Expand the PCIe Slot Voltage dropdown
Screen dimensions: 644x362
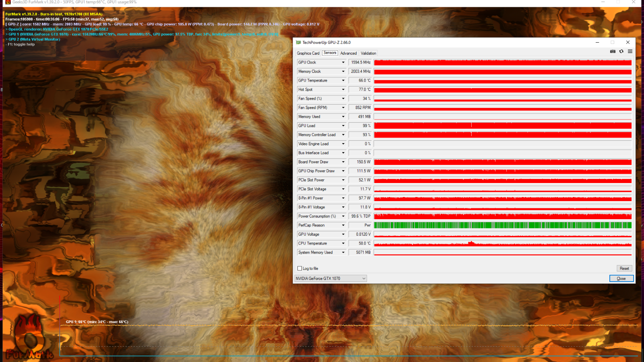(343, 189)
